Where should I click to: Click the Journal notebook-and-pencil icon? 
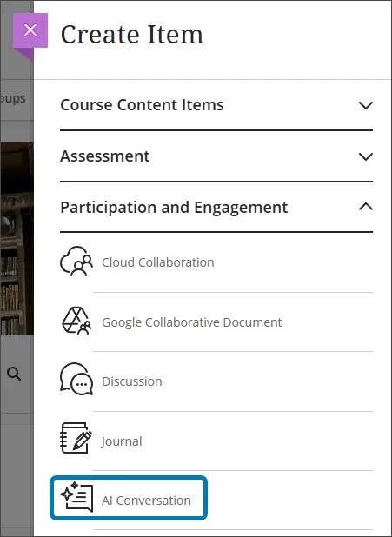(76, 438)
